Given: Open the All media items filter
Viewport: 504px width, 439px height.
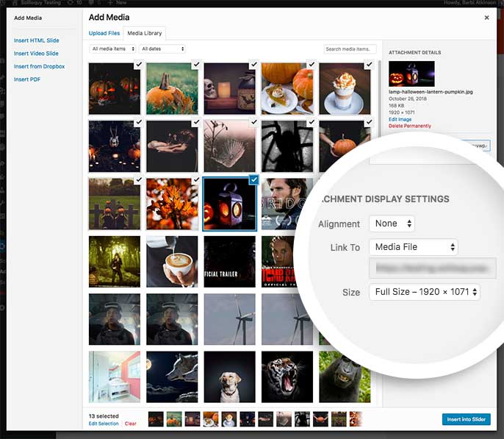Looking at the screenshot, I should coord(112,49).
